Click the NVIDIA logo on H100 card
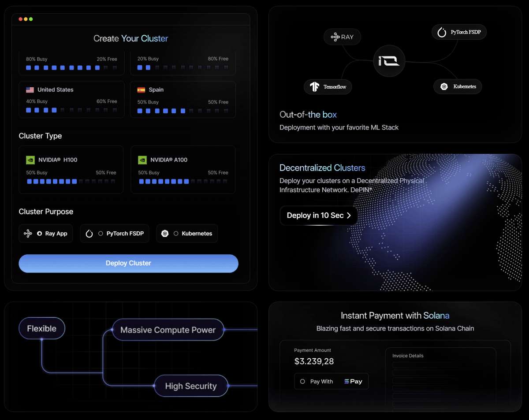 30,160
